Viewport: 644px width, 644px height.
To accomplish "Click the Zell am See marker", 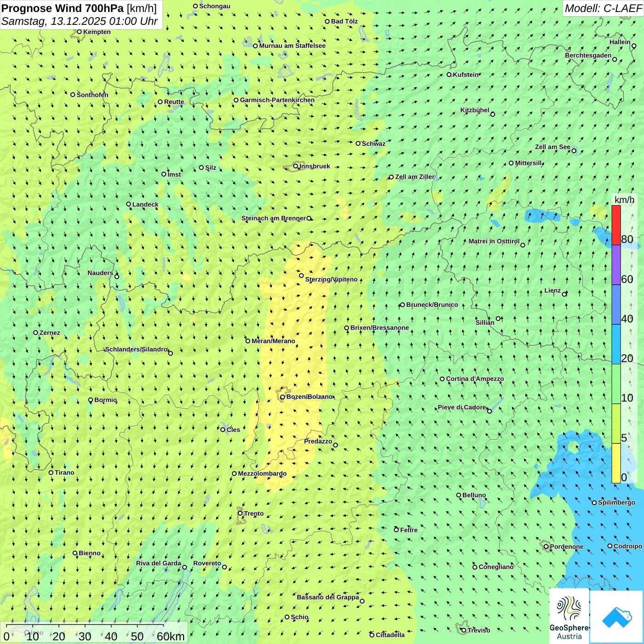I will (x=574, y=150).
